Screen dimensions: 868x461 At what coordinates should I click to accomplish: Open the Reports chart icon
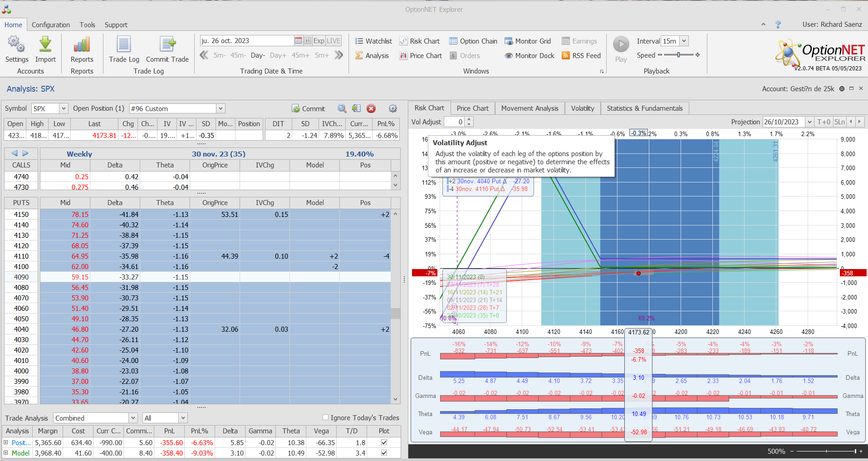point(82,45)
